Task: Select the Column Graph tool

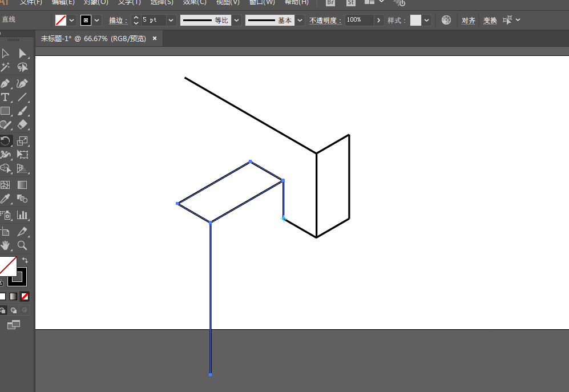Action: 22,215
